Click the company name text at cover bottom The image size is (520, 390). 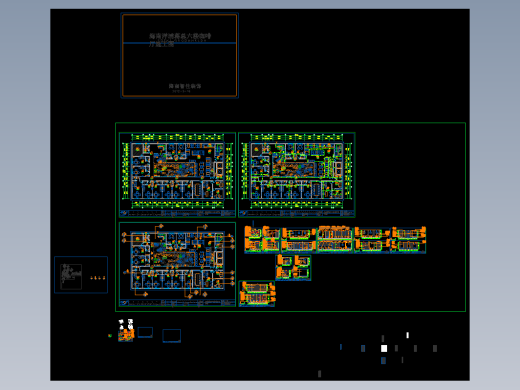pos(185,86)
